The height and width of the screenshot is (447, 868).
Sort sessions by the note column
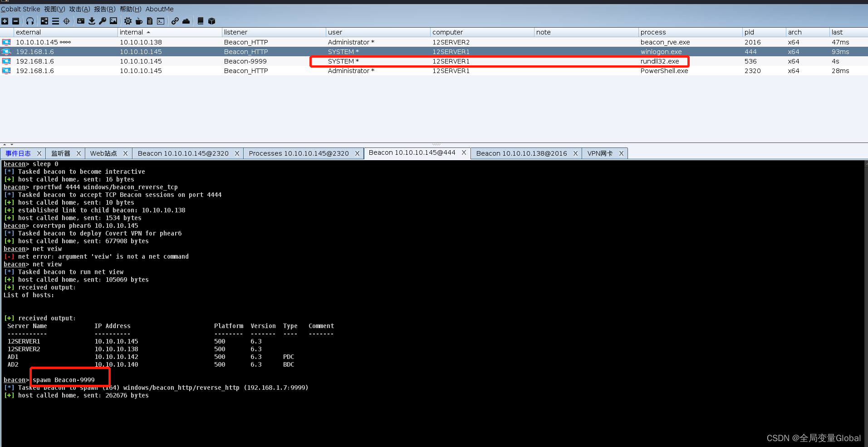tap(586, 32)
